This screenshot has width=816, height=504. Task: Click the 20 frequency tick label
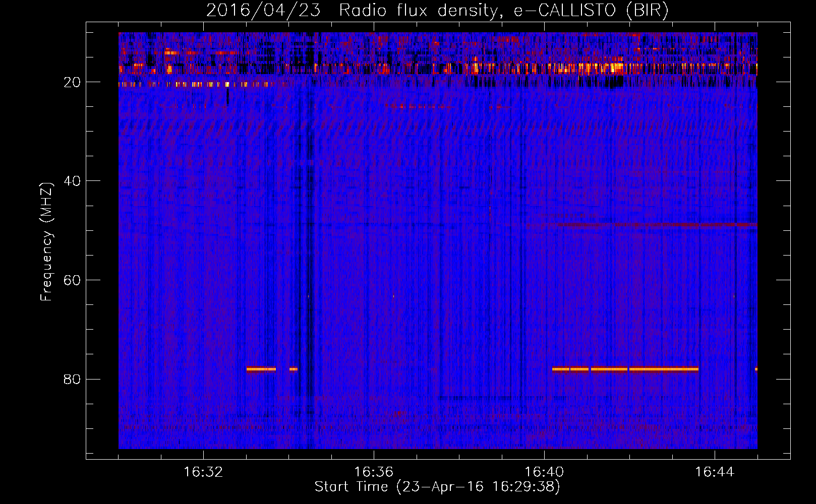tap(72, 82)
